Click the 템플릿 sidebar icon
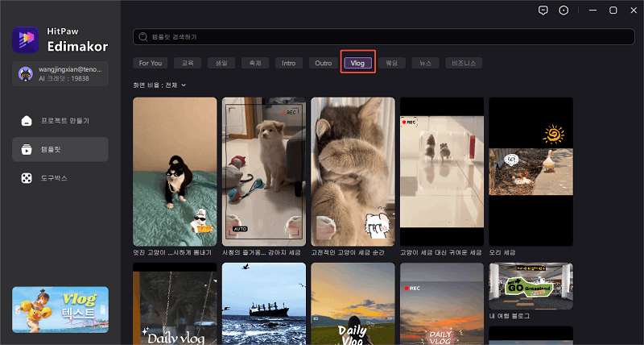 coord(27,149)
